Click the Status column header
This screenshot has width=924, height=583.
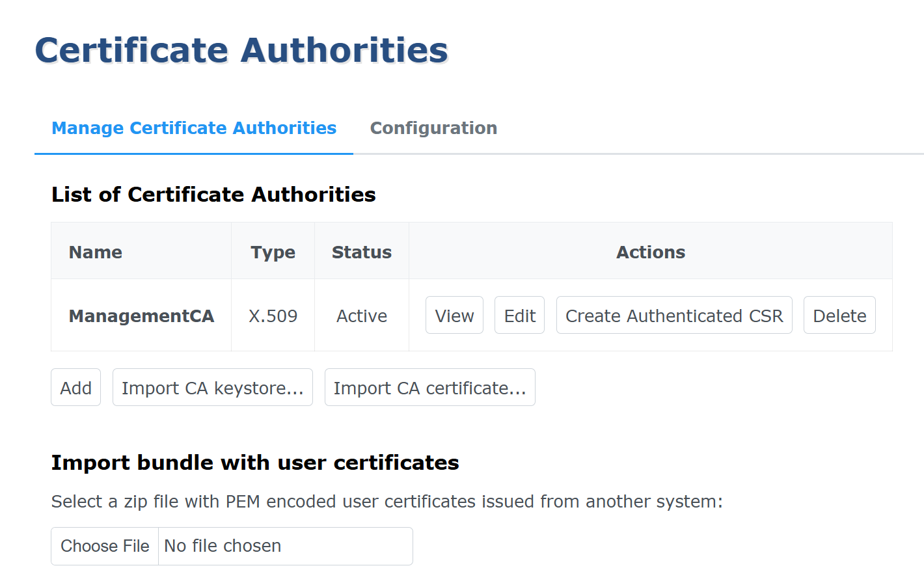362,252
